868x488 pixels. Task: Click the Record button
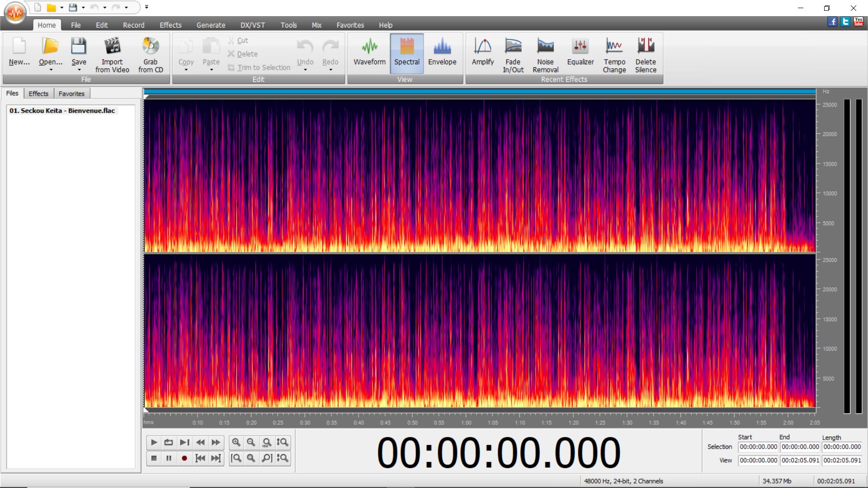(184, 458)
